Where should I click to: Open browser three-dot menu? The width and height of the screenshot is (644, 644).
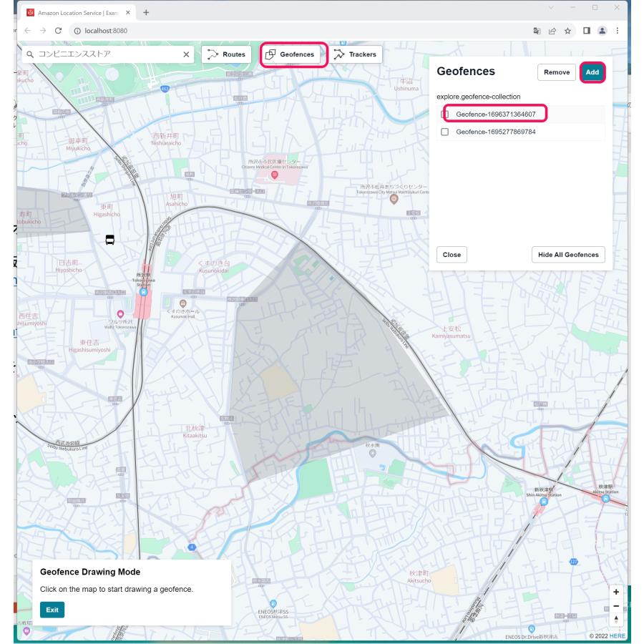click(617, 30)
